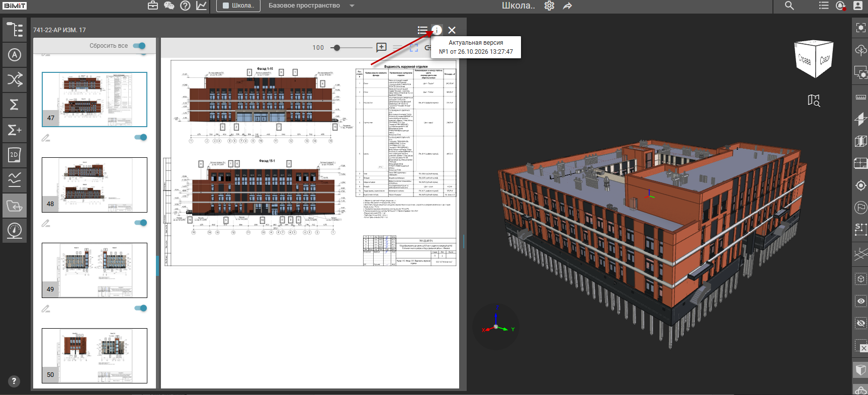Screen dimensions: 868x395
Task: Open the folder export panel in left sidebar
Action: (15, 206)
